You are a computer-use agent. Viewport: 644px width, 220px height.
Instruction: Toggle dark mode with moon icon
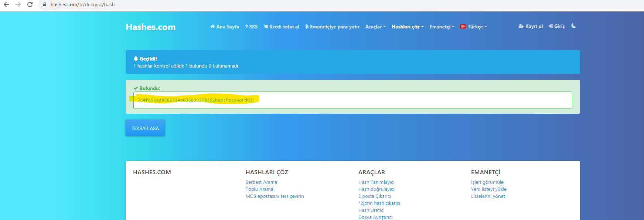click(x=574, y=26)
